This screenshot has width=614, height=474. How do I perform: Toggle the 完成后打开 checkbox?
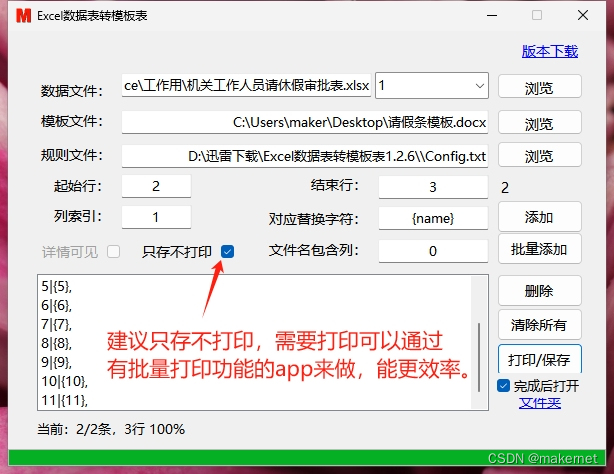(504, 386)
